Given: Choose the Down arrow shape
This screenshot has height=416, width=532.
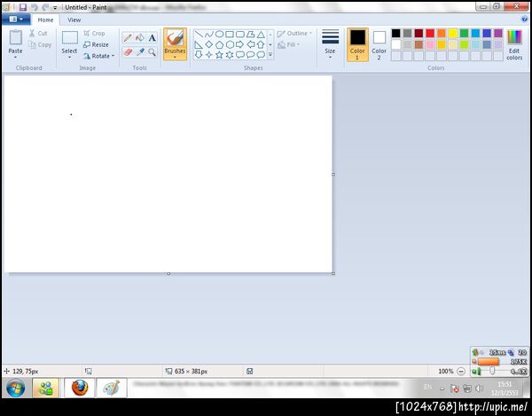Looking at the screenshot, I should (199, 55).
